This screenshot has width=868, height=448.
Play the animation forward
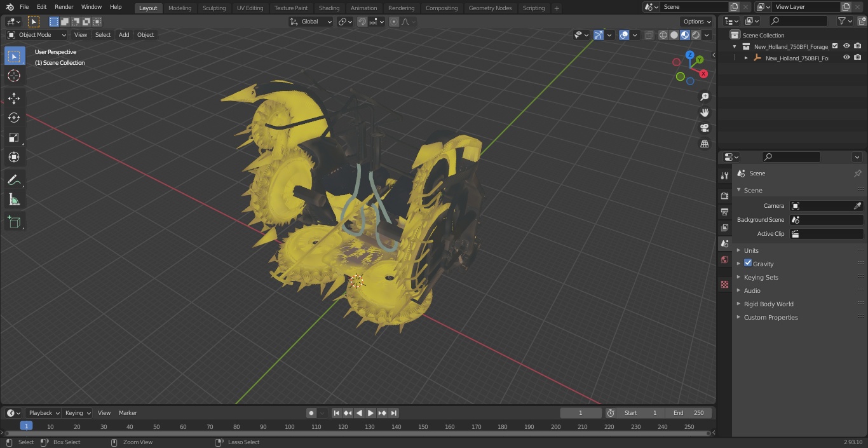point(371,413)
